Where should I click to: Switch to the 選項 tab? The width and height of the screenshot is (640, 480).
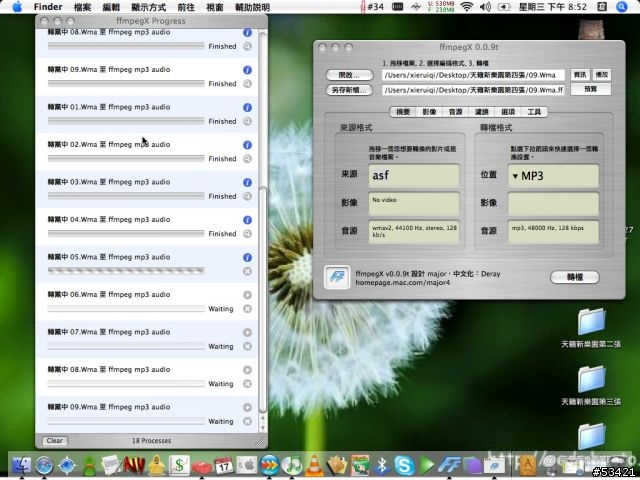tap(508, 112)
